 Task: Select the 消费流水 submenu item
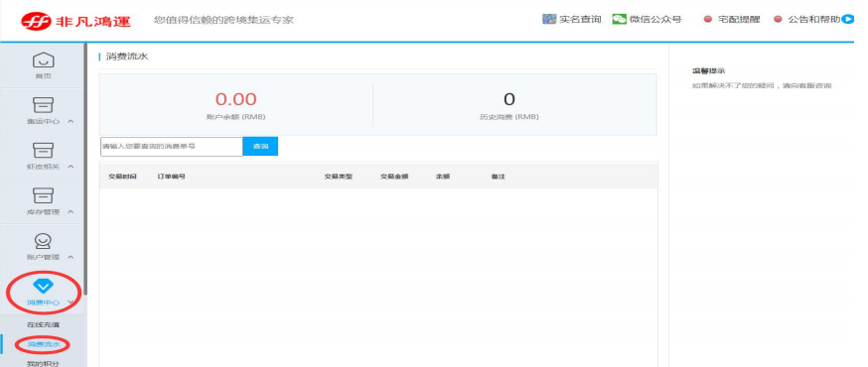point(43,344)
